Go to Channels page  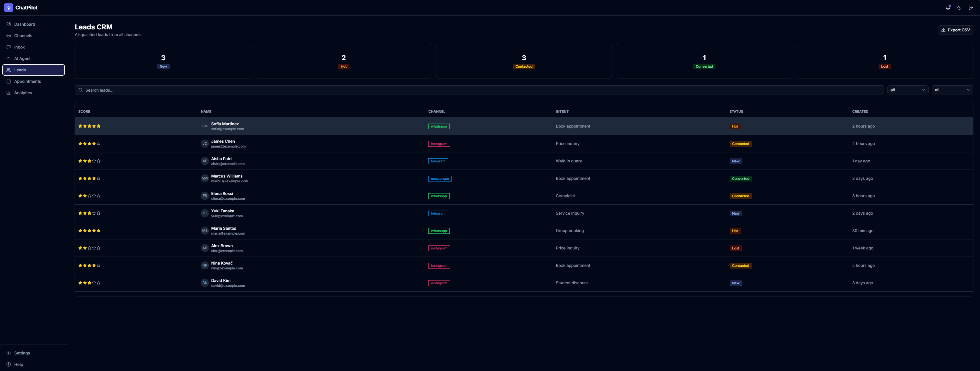click(33, 36)
